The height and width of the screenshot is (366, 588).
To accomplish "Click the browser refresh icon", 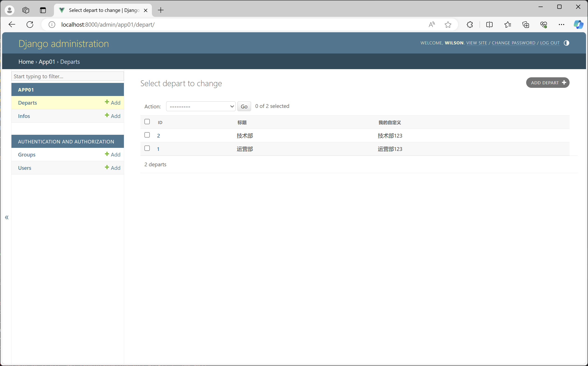I will tap(30, 25).
